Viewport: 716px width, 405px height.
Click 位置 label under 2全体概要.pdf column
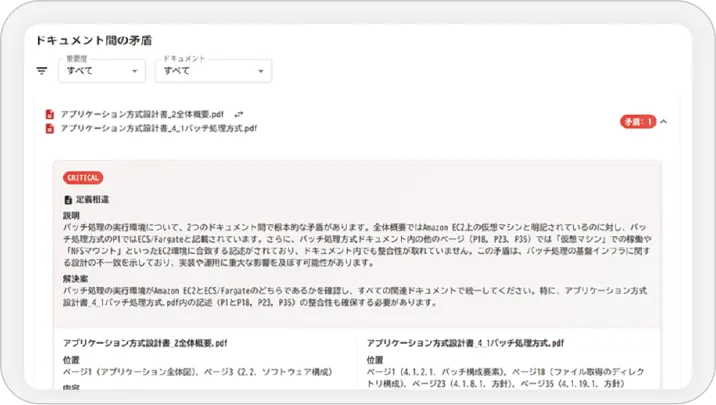click(x=71, y=360)
